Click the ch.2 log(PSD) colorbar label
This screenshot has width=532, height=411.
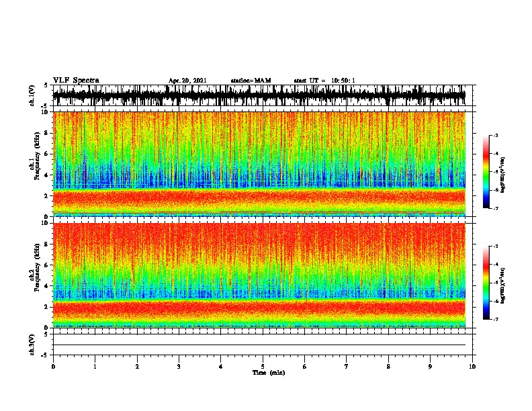click(x=503, y=285)
